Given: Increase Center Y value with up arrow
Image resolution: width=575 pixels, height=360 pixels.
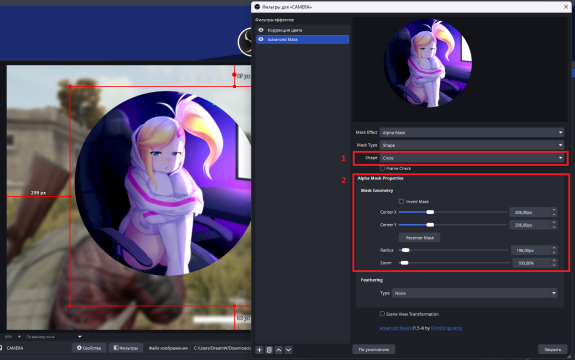Looking at the screenshot, I should (554, 223).
